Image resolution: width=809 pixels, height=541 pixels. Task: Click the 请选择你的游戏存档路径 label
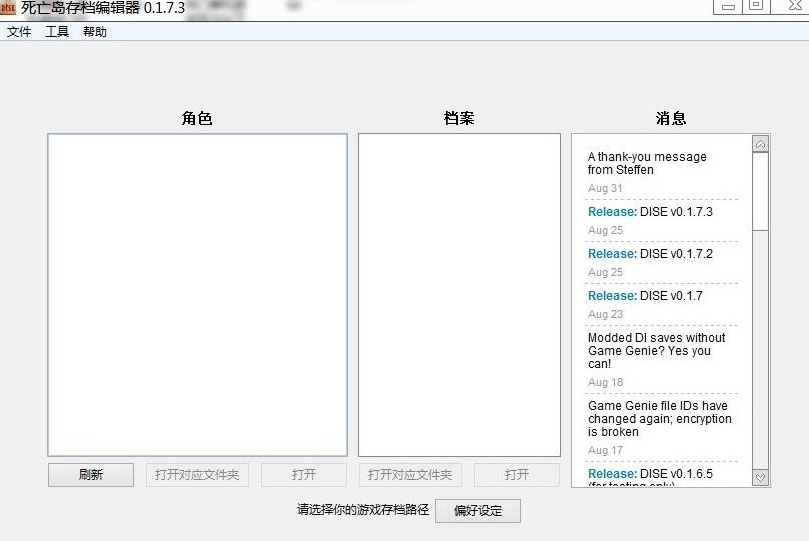click(x=363, y=510)
